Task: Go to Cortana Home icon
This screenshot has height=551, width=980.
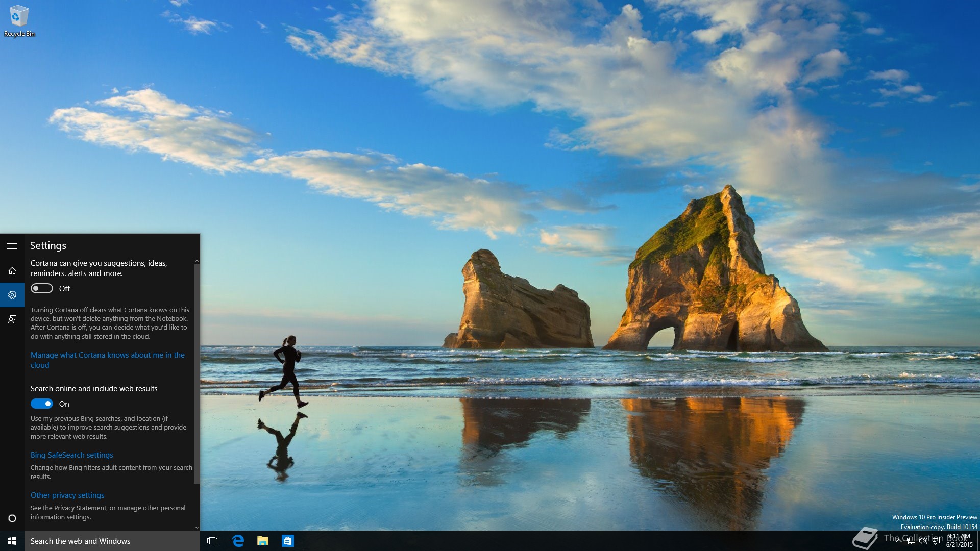Action: coord(12,270)
